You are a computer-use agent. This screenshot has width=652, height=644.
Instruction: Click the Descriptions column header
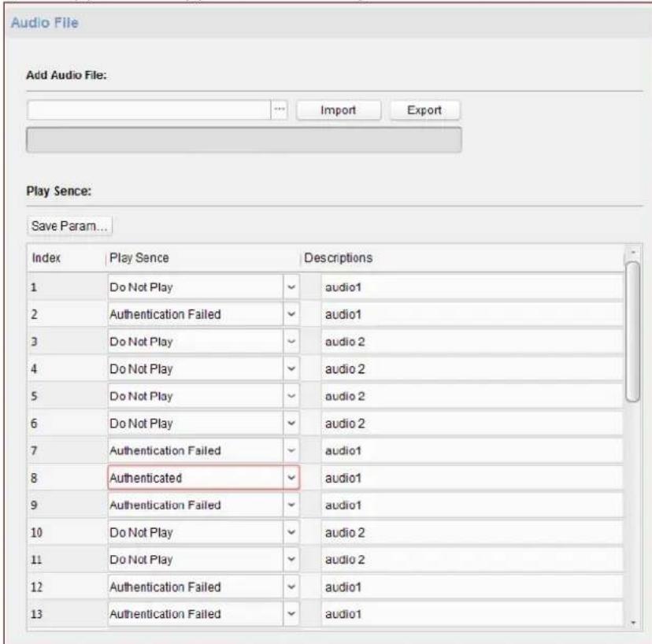[462, 257]
